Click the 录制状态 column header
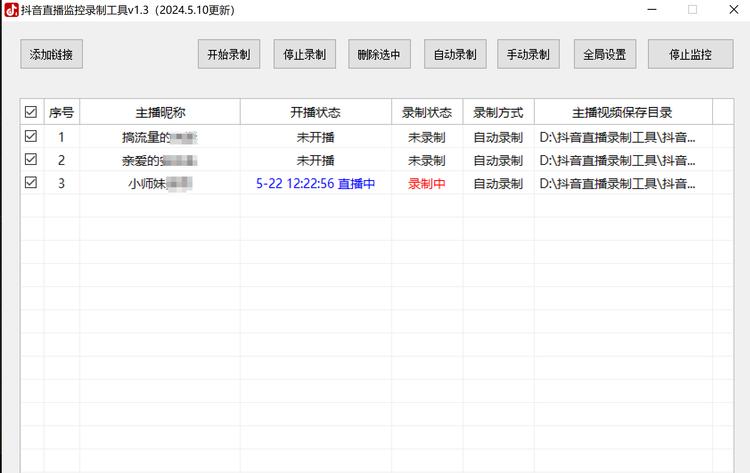This screenshot has width=750, height=473. [x=427, y=112]
